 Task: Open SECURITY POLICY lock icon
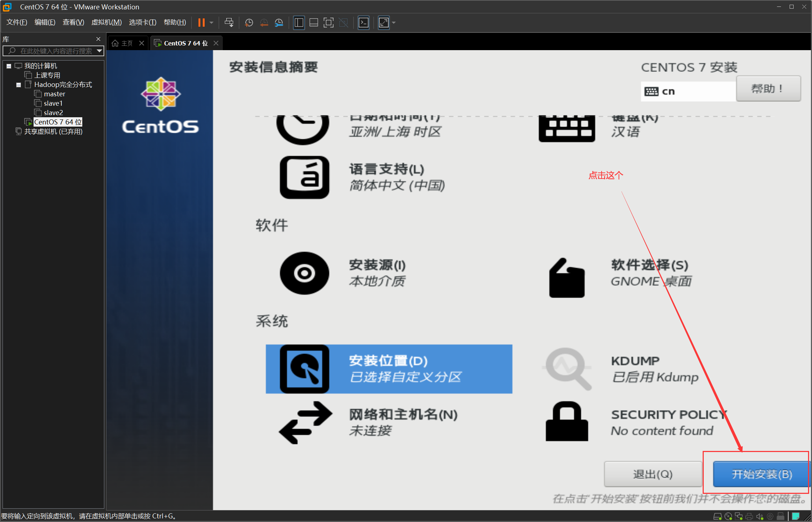coord(567,421)
